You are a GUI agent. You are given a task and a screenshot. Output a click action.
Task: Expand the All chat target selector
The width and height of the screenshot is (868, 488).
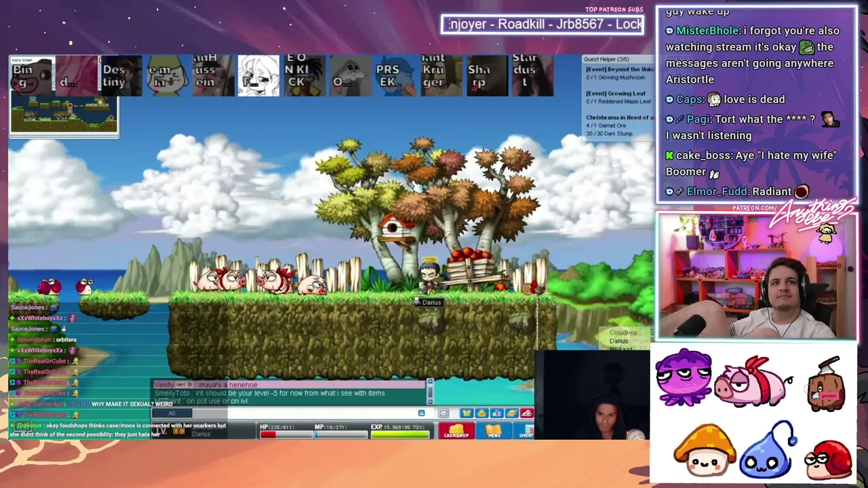coord(172,413)
